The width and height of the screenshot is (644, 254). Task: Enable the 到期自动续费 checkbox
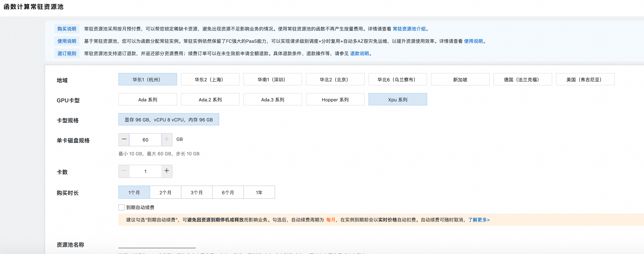coord(122,207)
